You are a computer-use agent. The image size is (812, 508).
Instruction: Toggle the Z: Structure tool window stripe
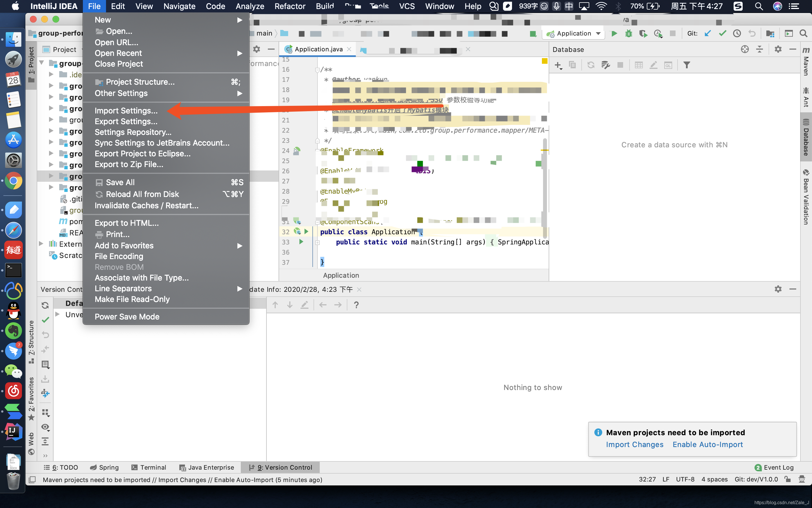tap(31, 342)
